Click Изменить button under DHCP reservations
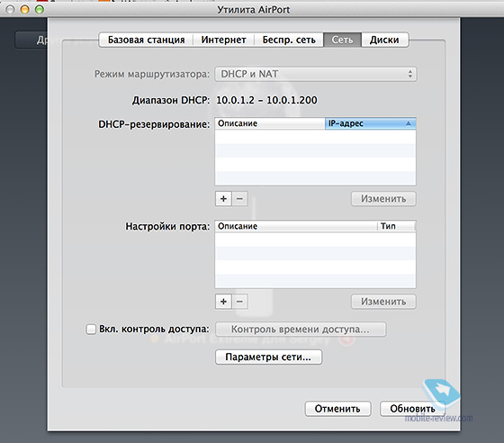The image size is (504, 443). point(383,199)
